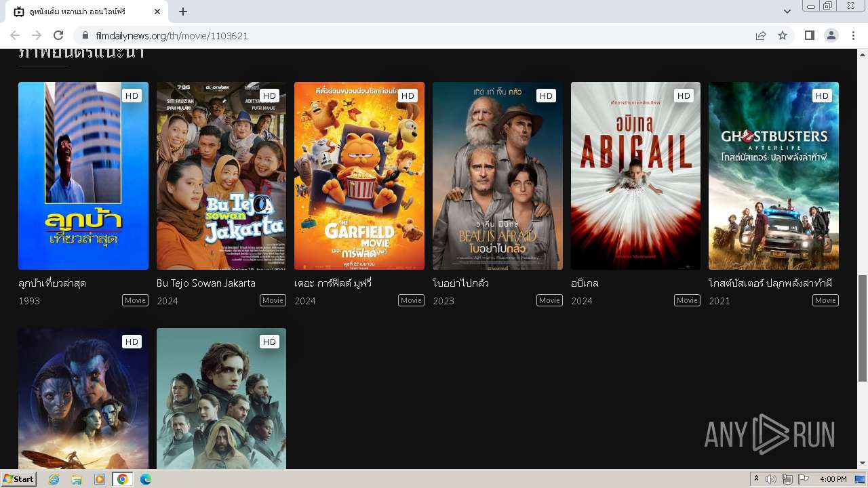Open the Bu Tejo Sowan Jakarta poster
The height and width of the screenshot is (488, 868).
tap(221, 176)
